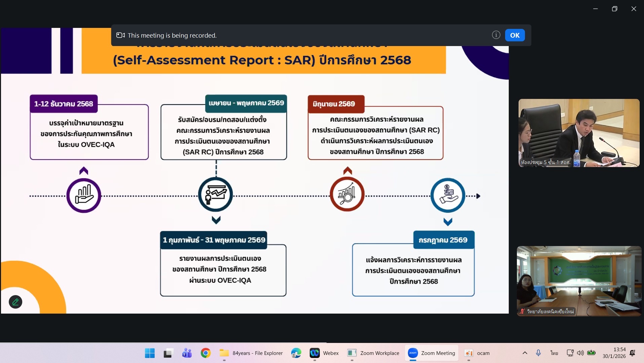Switch to 84years File Explorer window
Image resolution: width=644 pixels, height=363 pixels.
(251, 353)
